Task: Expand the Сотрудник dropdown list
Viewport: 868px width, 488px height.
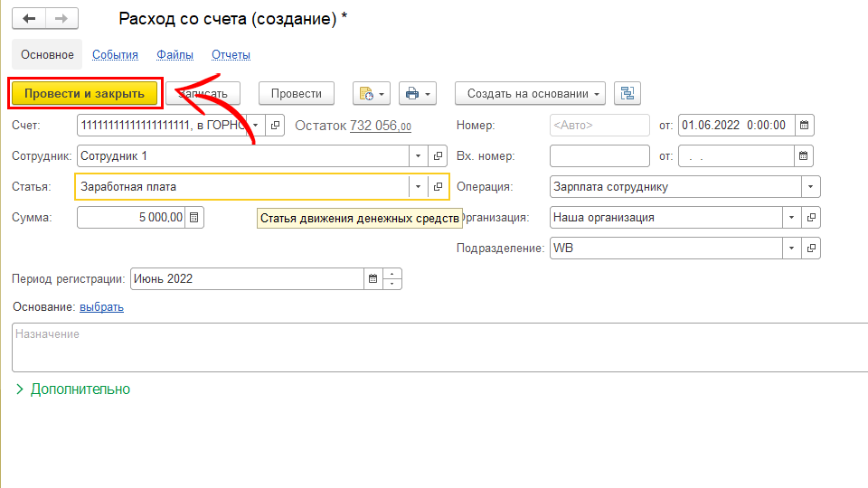Action: click(418, 156)
